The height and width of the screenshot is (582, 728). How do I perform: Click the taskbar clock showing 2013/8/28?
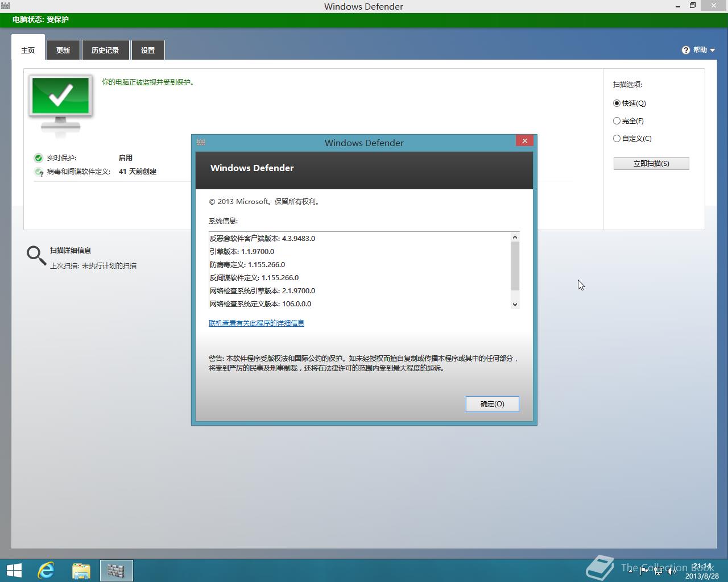(702, 571)
